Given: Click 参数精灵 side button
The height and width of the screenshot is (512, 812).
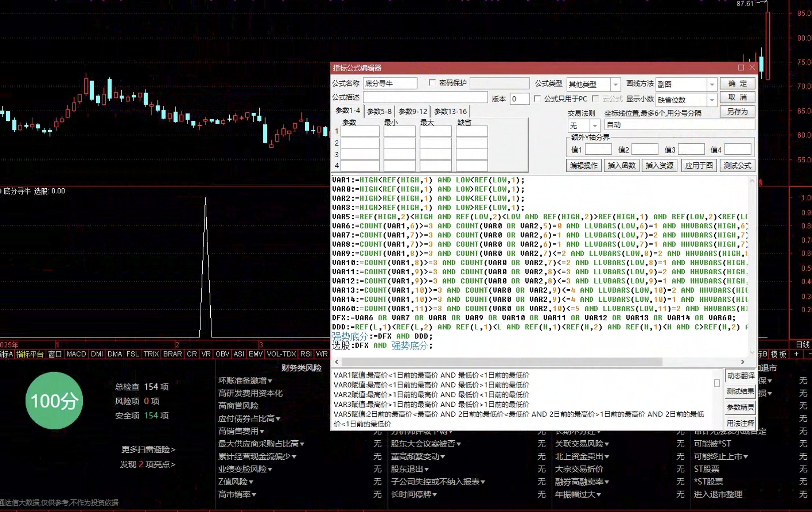Looking at the screenshot, I should (x=741, y=407).
